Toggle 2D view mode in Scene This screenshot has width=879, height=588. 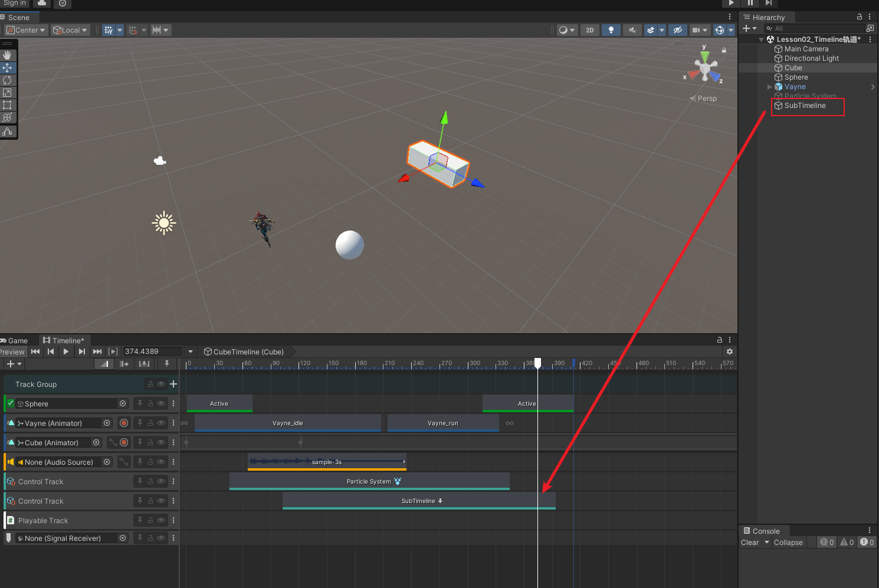(590, 30)
